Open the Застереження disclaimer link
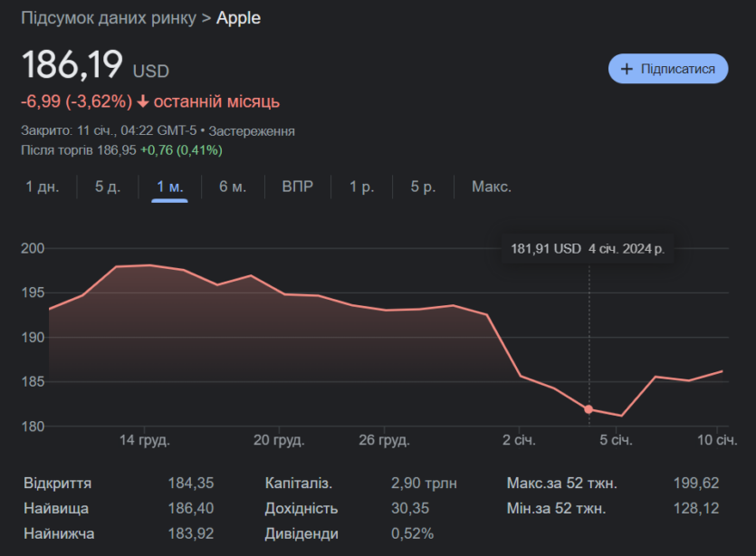 point(251,131)
